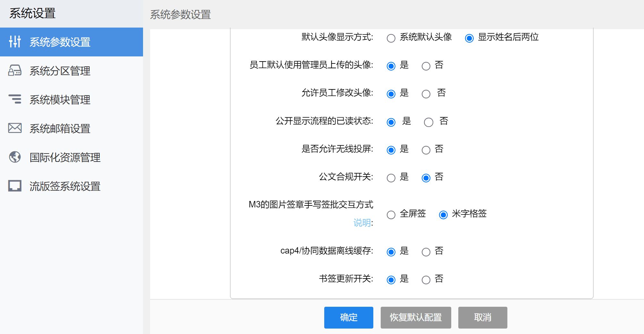Go to 系统模块管理 page
Screen dimensions: 644x334
72,100
